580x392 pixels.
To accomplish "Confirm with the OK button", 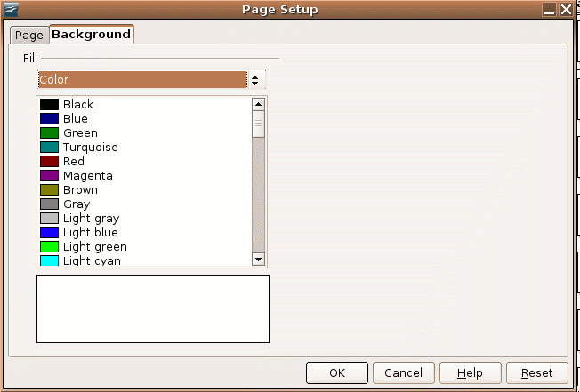I will [x=337, y=372].
